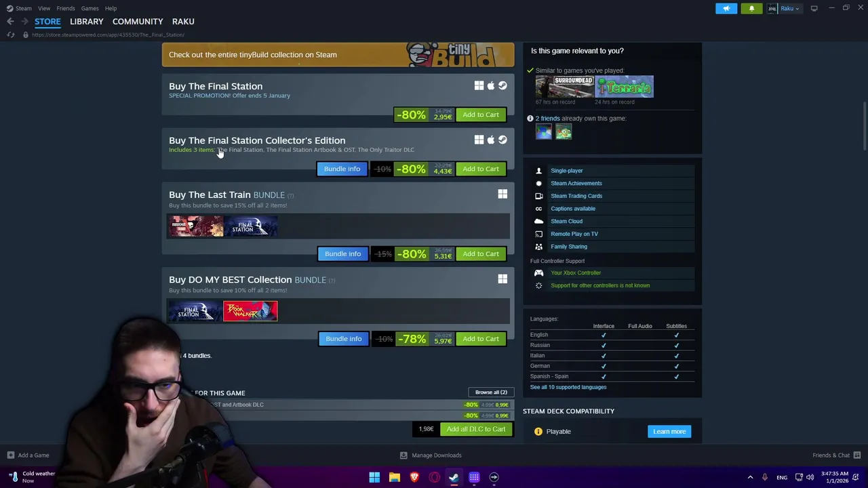
Task: Open the RAKU profile tab
Action: (x=183, y=22)
